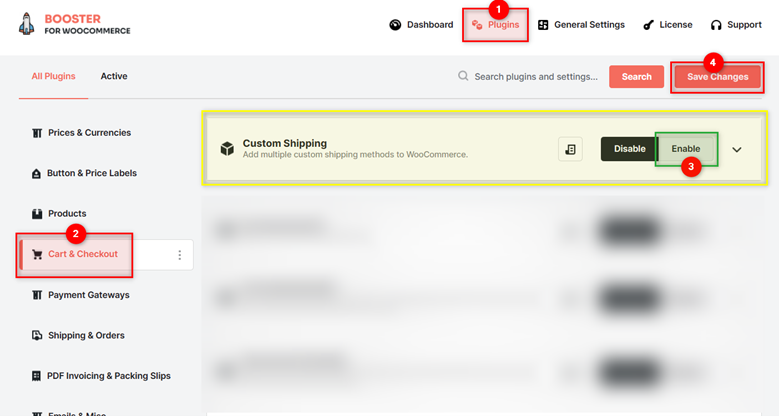Viewport: 779px width, 416px height.
Task: Click the Button & Price Labels icon
Action: pyautogui.click(x=36, y=173)
